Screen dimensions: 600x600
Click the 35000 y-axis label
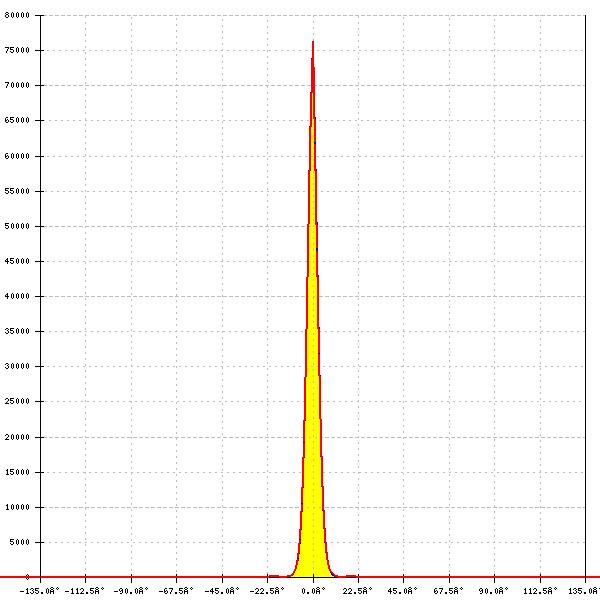[17, 331]
